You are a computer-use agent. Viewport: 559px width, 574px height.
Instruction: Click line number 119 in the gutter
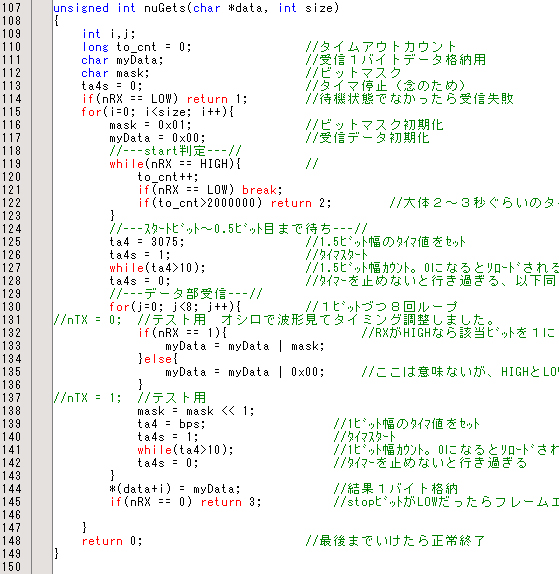(x=11, y=164)
